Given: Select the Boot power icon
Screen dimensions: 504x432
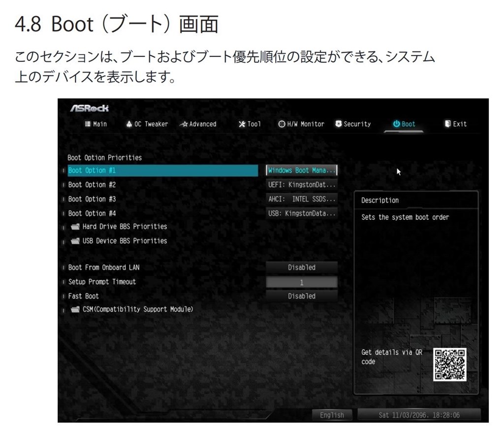Looking at the screenshot, I should pyautogui.click(x=397, y=124).
